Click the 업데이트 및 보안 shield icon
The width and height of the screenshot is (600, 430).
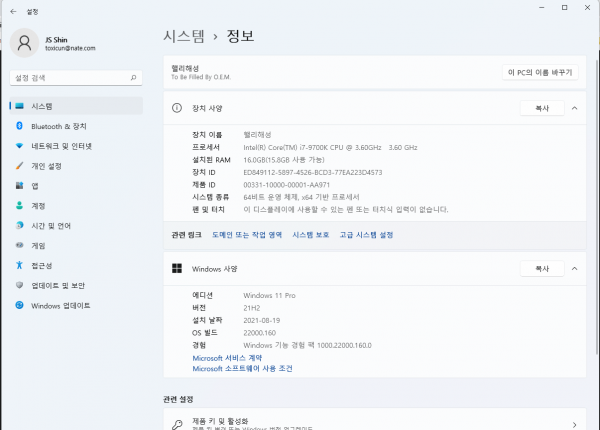coord(20,285)
